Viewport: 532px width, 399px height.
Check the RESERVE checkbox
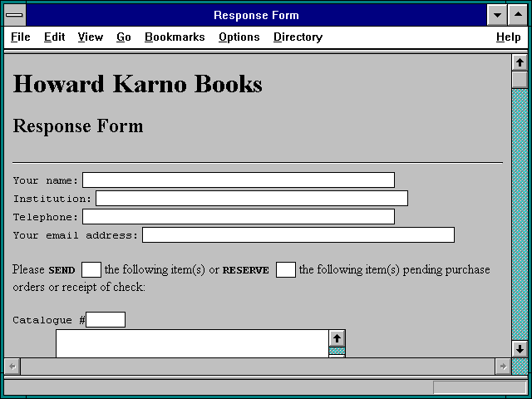coord(286,269)
